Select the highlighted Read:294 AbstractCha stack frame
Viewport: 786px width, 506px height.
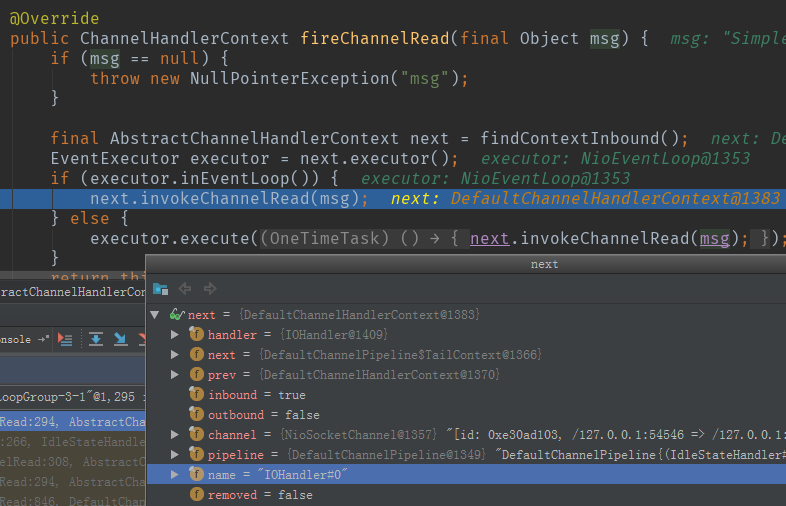tap(73, 422)
